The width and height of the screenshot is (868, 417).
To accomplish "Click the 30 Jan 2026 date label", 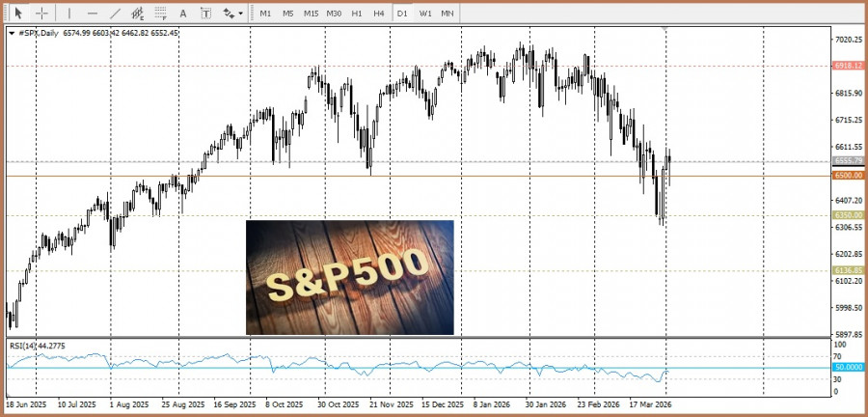I will 546,404.
